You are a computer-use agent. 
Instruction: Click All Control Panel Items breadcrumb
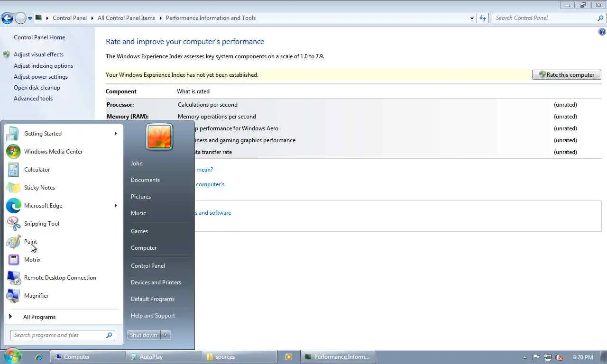tap(126, 18)
